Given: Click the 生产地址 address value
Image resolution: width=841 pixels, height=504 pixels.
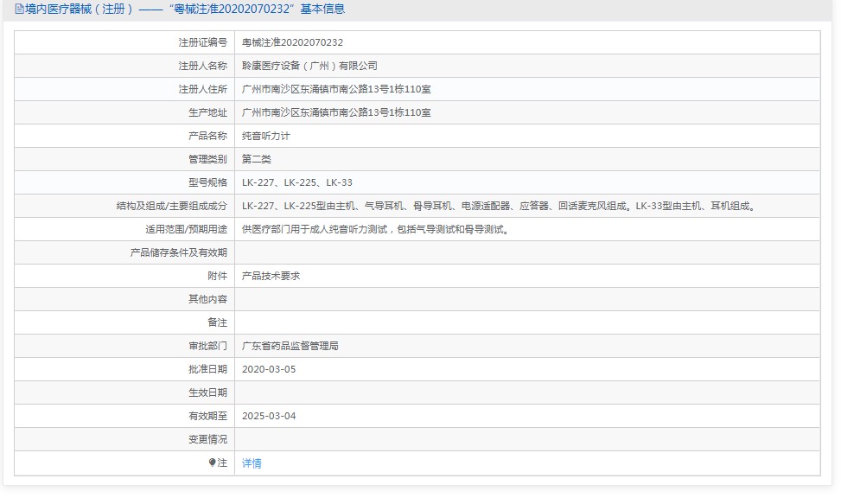Looking at the screenshot, I should coord(336,112).
